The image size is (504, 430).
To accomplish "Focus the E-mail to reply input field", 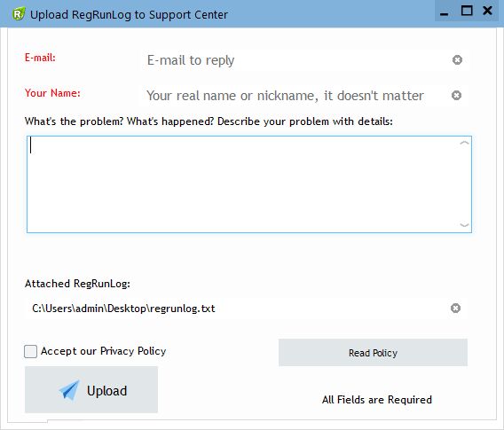I will click(295, 60).
